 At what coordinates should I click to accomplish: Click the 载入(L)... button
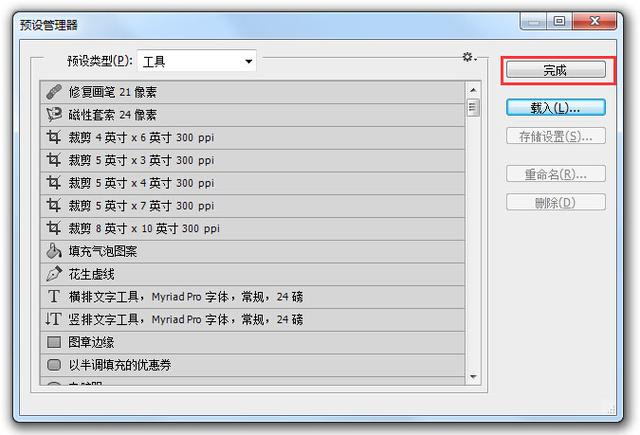click(x=556, y=108)
